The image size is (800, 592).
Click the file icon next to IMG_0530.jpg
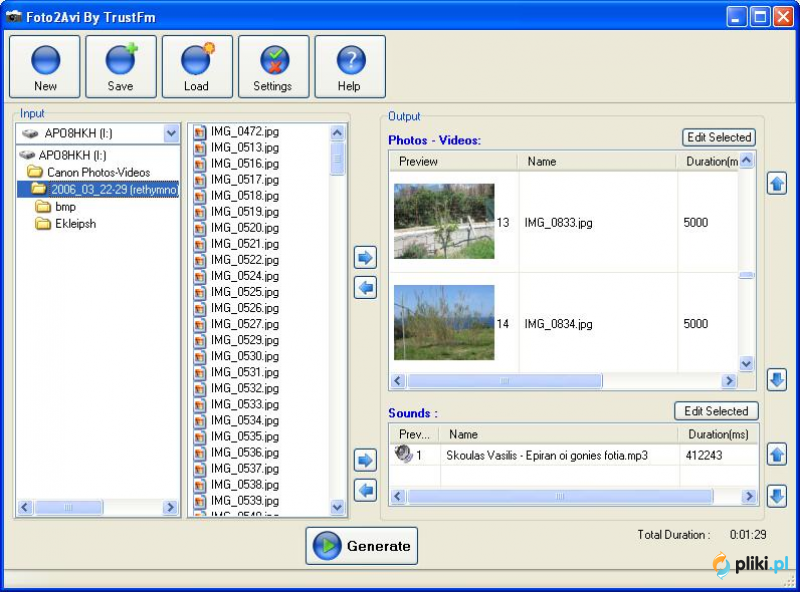click(x=200, y=356)
